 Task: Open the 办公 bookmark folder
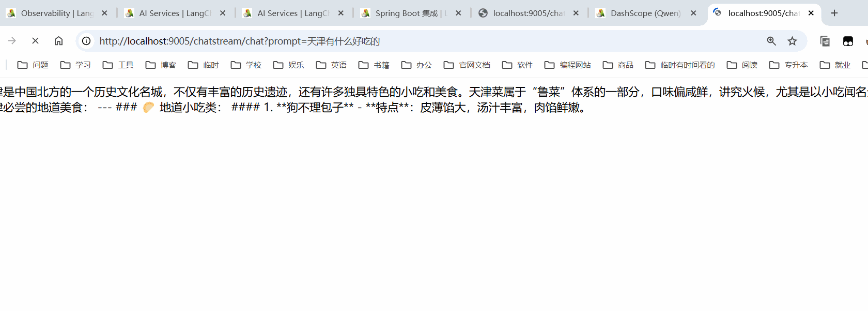(x=416, y=65)
